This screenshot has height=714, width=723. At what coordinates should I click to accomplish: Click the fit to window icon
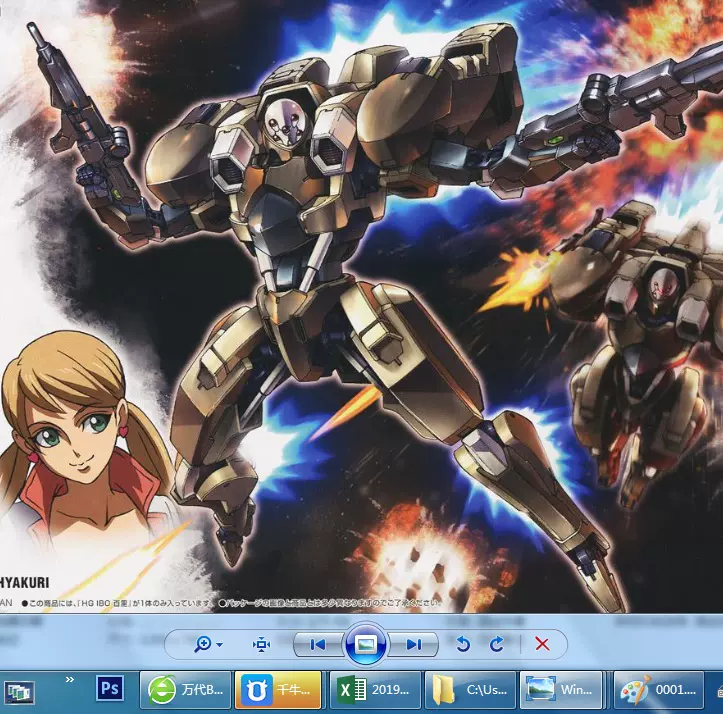[x=261, y=644]
